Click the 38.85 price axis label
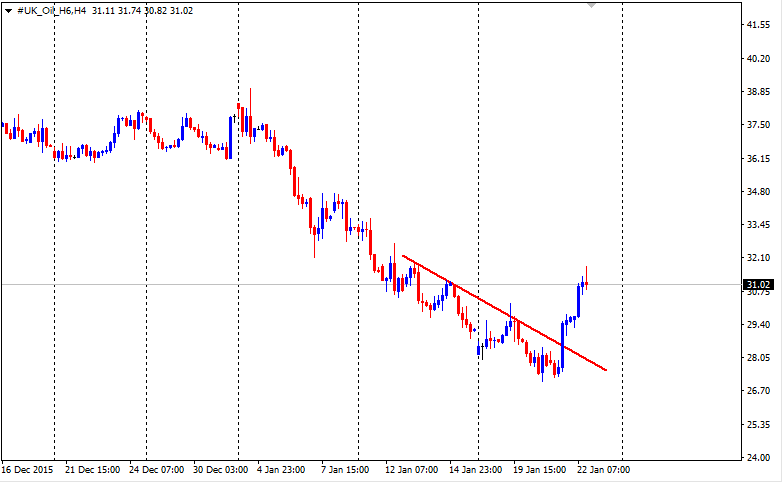 pyautogui.click(x=758, y=91)
